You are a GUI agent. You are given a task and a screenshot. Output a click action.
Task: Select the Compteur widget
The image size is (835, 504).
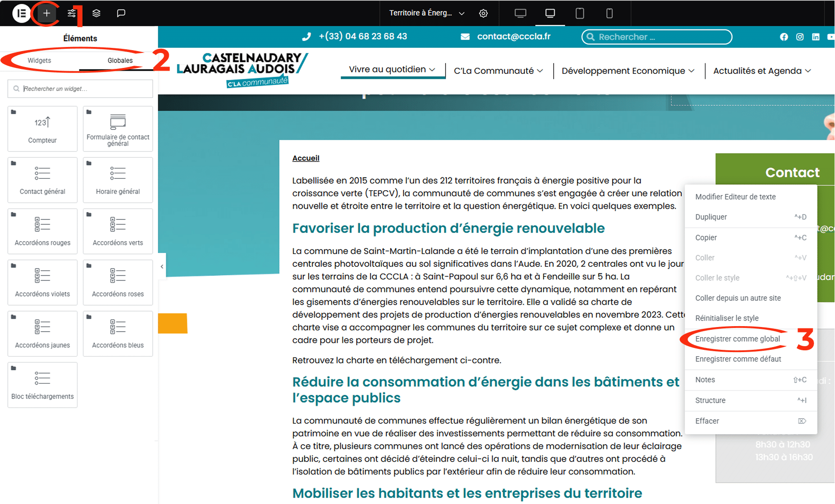(42, 129)
